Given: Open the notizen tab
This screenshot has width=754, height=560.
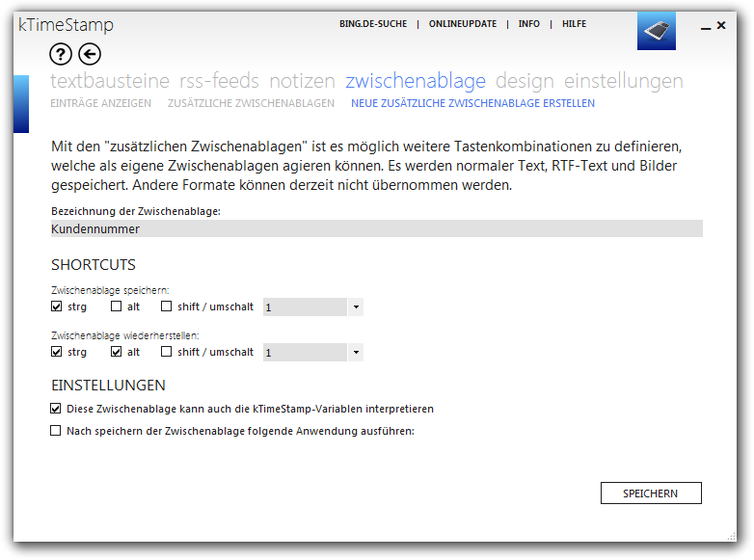Looking at the screenshot, I should [x=302, y=81].
